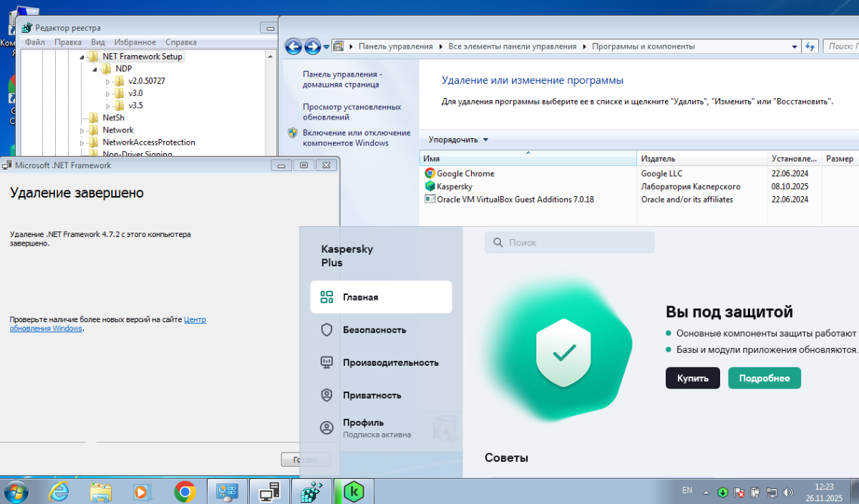Click the taskbar clock showing 12:23
859x504 pixels.
[x=823, y=491]
